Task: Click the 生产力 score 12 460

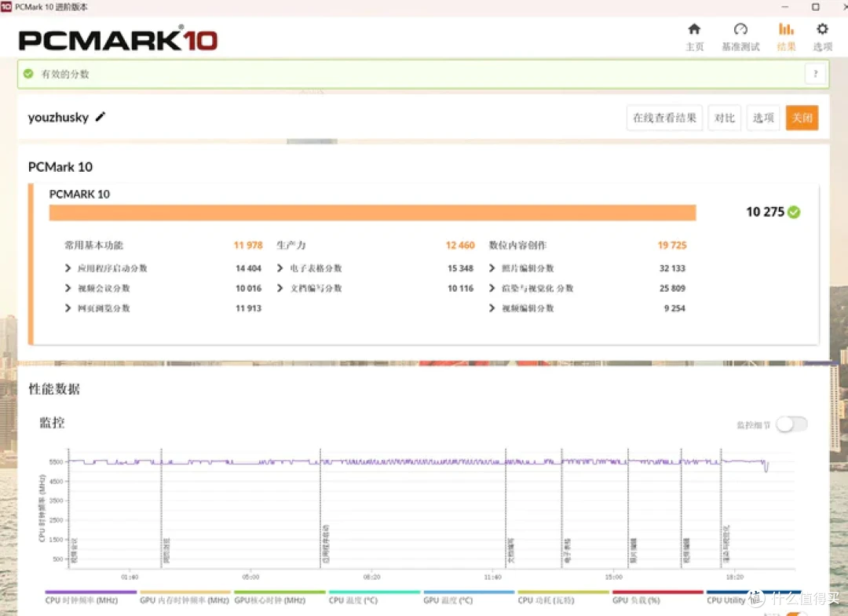Action: (460, 246)
